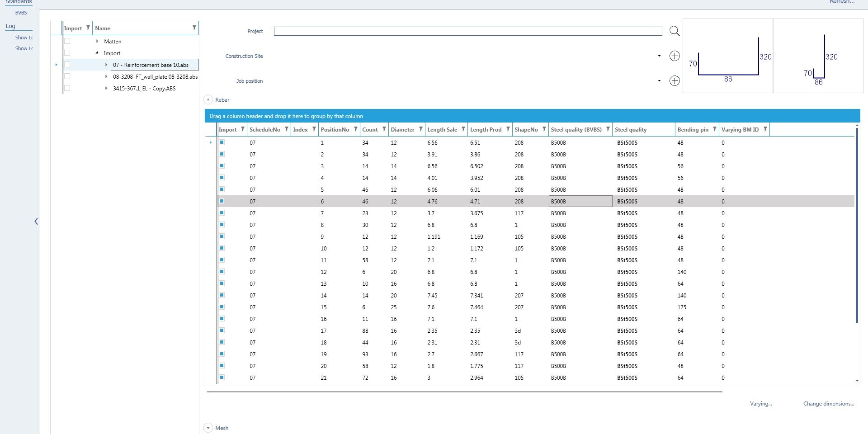Click the Change dimensions link
Viewport: 868px width, 434px height.
click(x=828, y=404)
